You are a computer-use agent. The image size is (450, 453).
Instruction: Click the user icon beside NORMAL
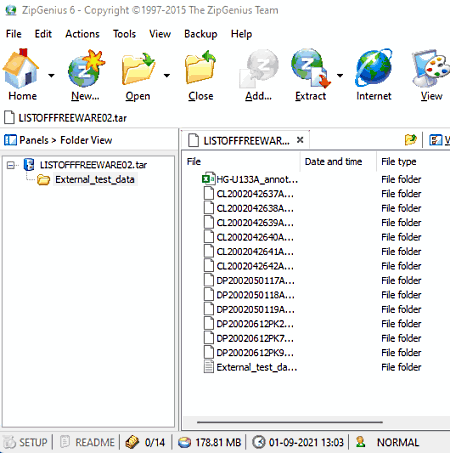tap(360, 442)
